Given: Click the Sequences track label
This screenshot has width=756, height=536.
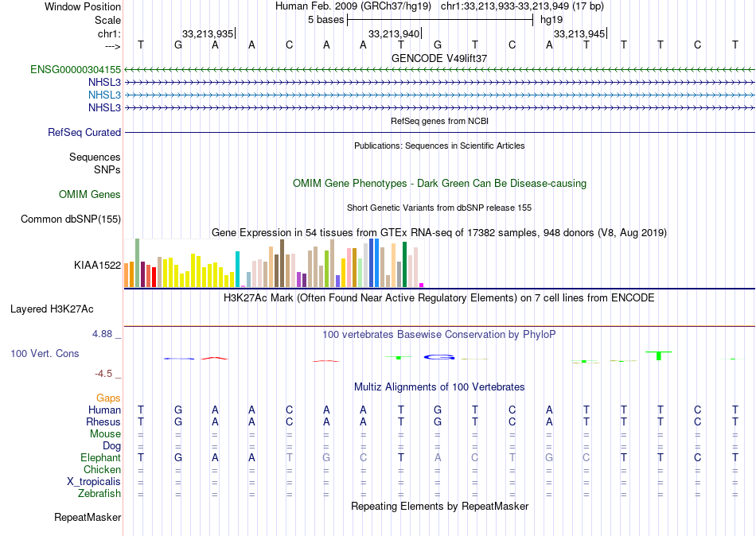Looking at the screenshot, I should pyautogui.click(x=95, y=157).
